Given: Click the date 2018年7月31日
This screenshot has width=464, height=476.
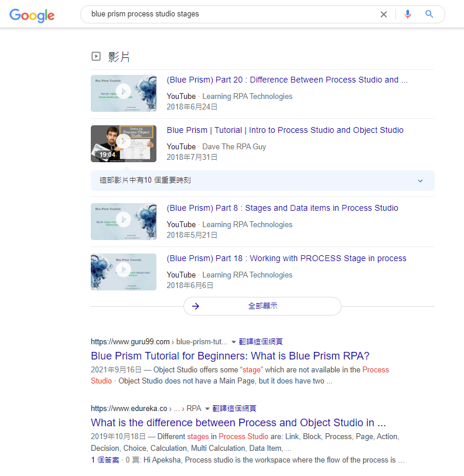Looking at the screenshot, I should [x=192, y=157].
